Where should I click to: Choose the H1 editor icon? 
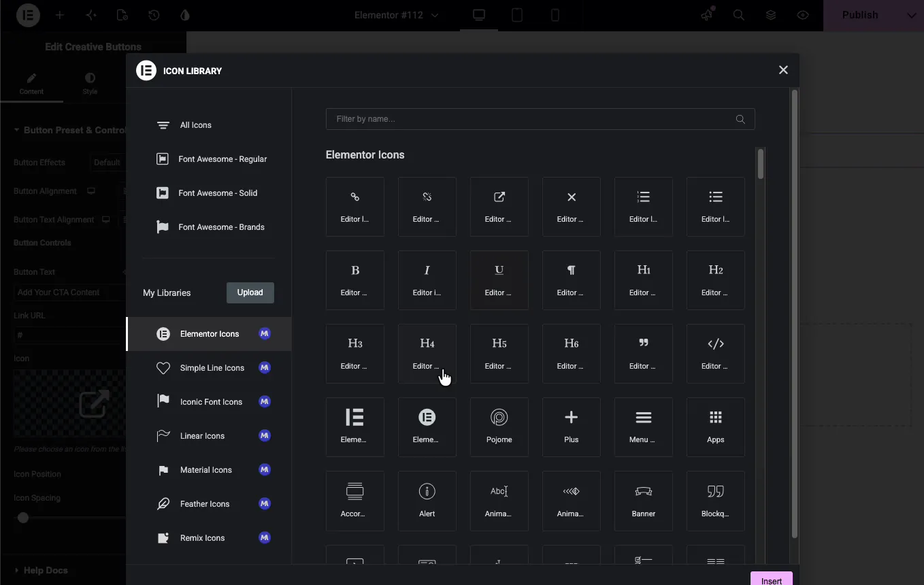pos(644,280)
